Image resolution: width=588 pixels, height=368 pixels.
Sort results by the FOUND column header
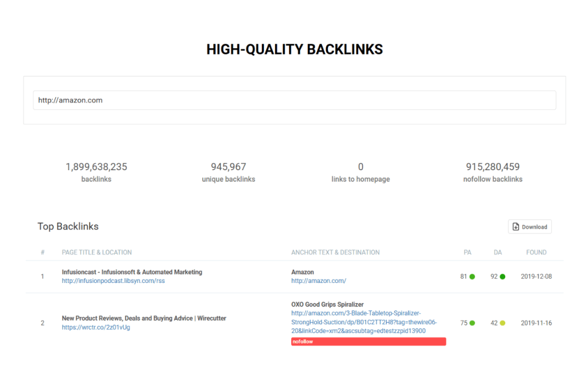point(536,252)
